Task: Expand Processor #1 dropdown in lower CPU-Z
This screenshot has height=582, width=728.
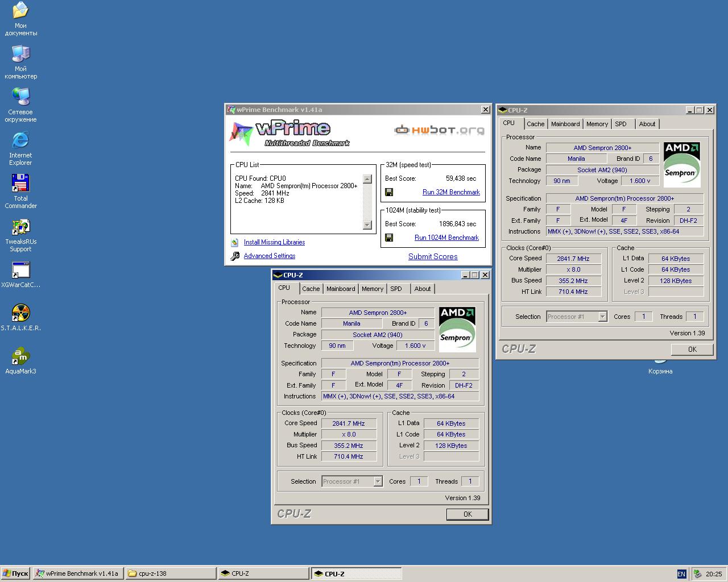Action: [378, 481]
